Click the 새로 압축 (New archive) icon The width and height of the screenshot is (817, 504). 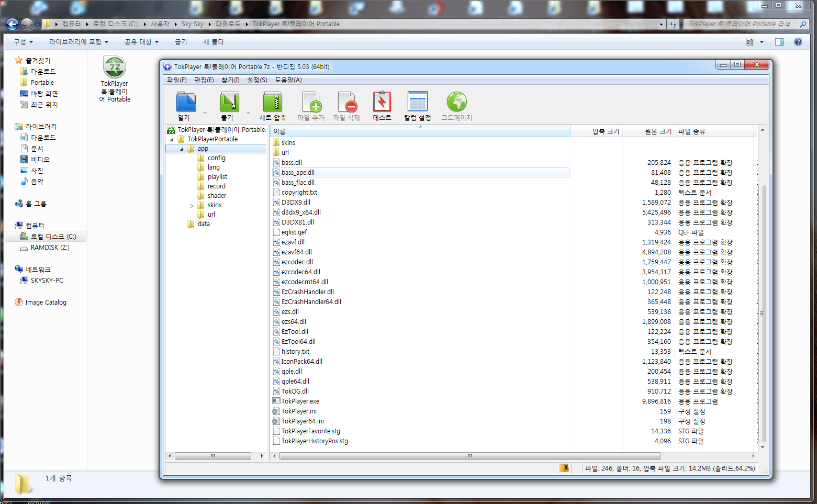272,102
